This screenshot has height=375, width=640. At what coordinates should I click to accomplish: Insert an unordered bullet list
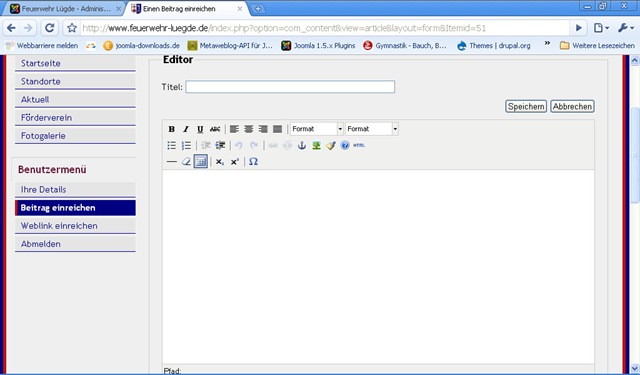(x=171, y=145)
